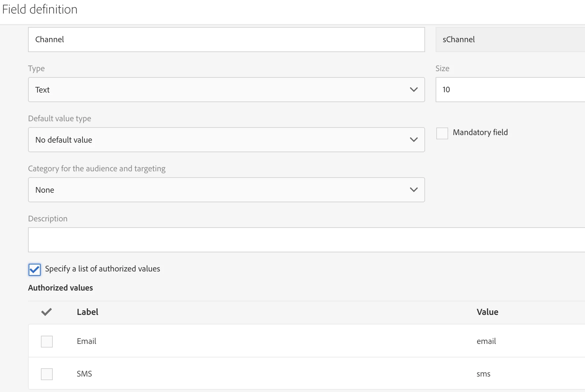Viewport: 585px width, 392px height.
Task: Select the Email row checkbox
Action: tap(47, 341)
